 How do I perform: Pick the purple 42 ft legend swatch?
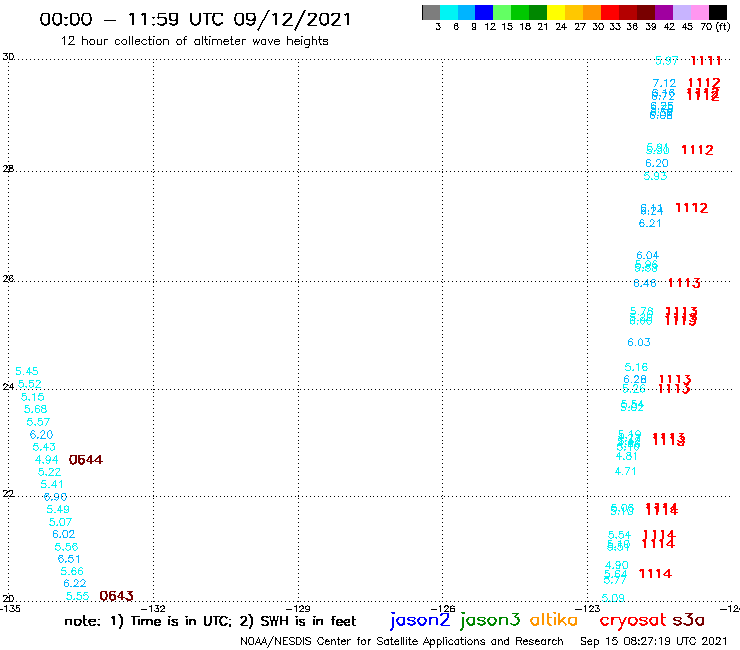pos(663,12)
